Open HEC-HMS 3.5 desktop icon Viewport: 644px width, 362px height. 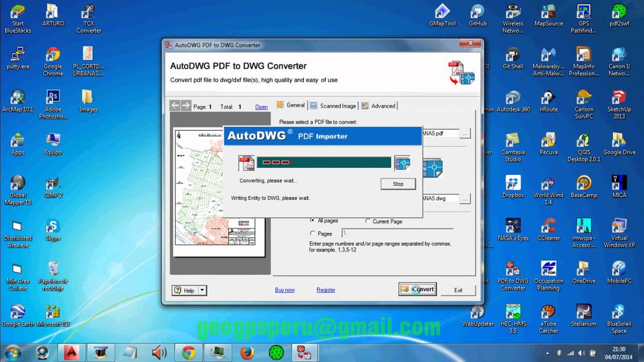click(513, 319)
